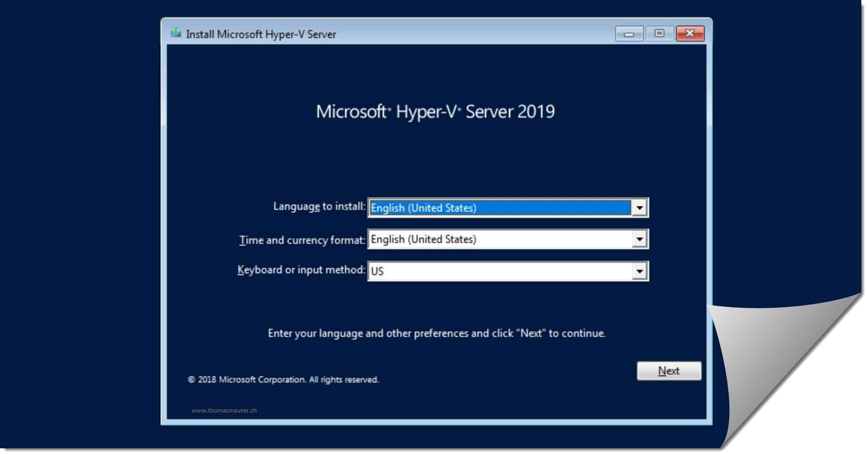
Task: Close the Install Microsoft Hyper-V Server window
Action: (x=690, y=34)
